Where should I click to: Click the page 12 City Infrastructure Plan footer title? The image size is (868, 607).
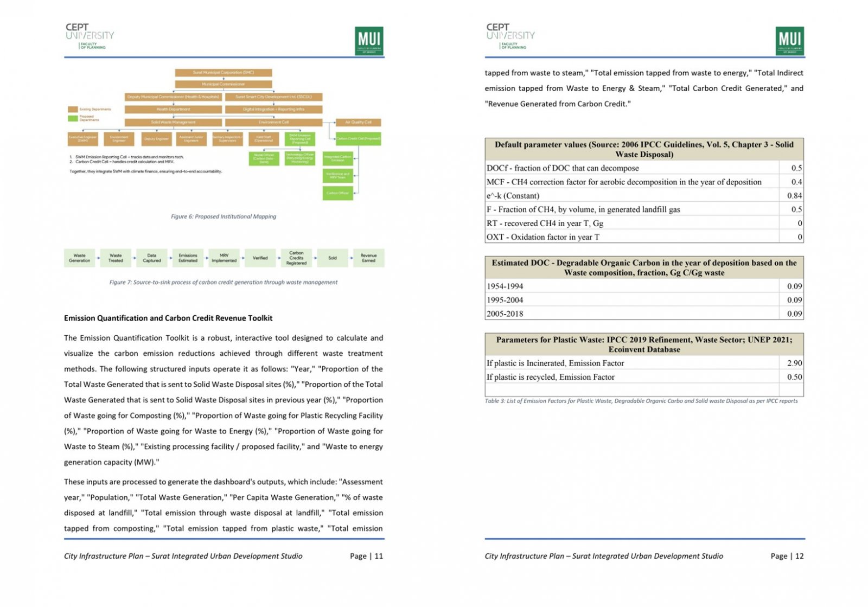[604, 556]
